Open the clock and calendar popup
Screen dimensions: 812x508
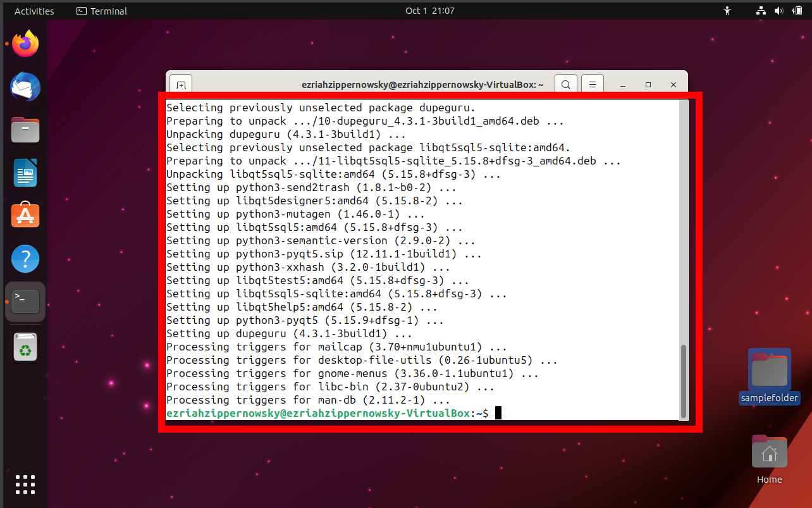pyautogui.click(x=429, y=10)
